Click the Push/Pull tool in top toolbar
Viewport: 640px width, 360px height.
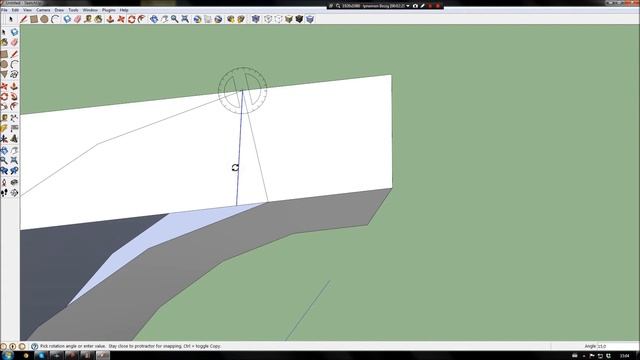[110, 19]
